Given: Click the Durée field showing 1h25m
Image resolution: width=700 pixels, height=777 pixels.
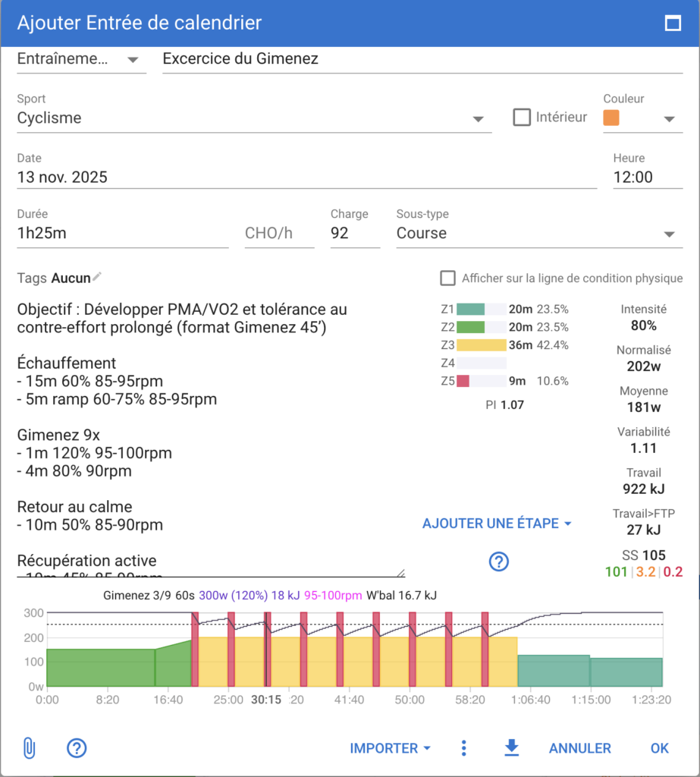Looking at the screenshot, I should pyautogui.click(x=121, y=234).
